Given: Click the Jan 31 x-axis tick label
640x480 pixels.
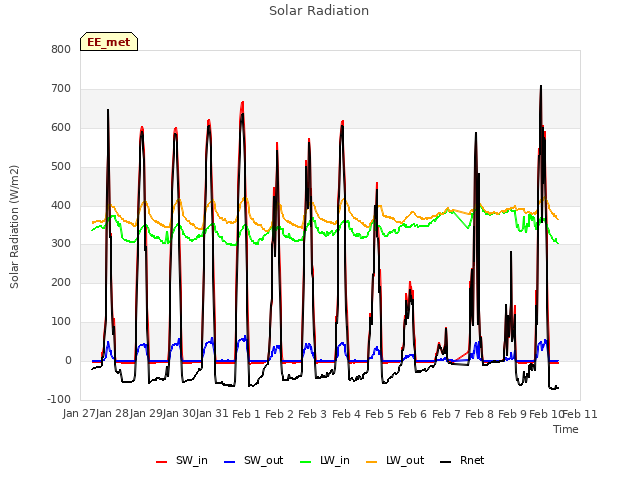Looking at the screenshot, I should coord(212,414).
